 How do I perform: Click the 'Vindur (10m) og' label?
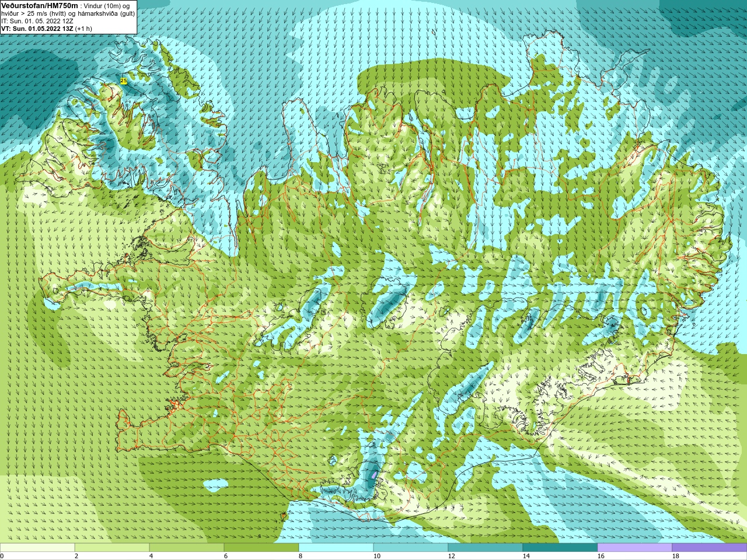click(107, 6)
